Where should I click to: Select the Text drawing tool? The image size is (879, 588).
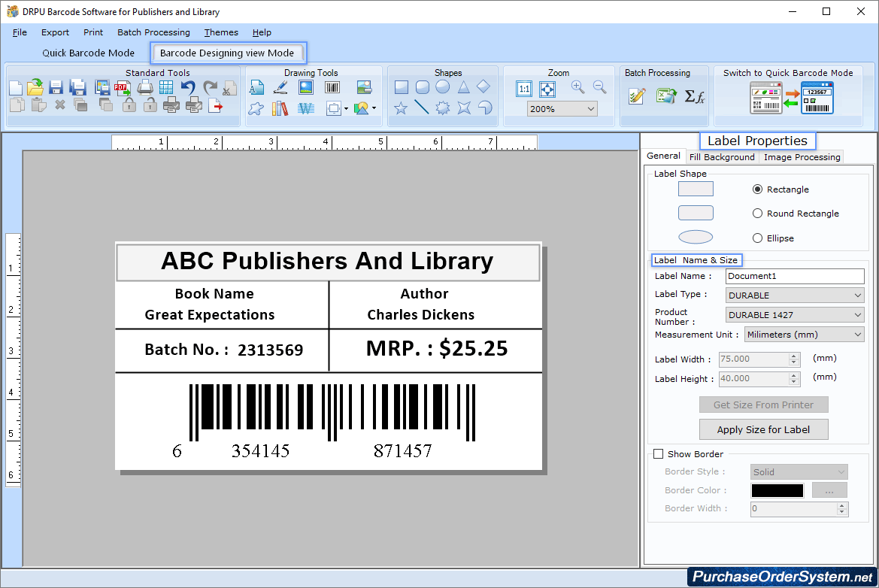(x=256, y=87)
